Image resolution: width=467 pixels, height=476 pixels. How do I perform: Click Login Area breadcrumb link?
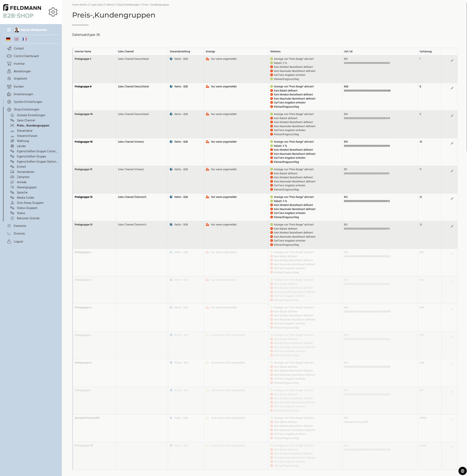97,5
